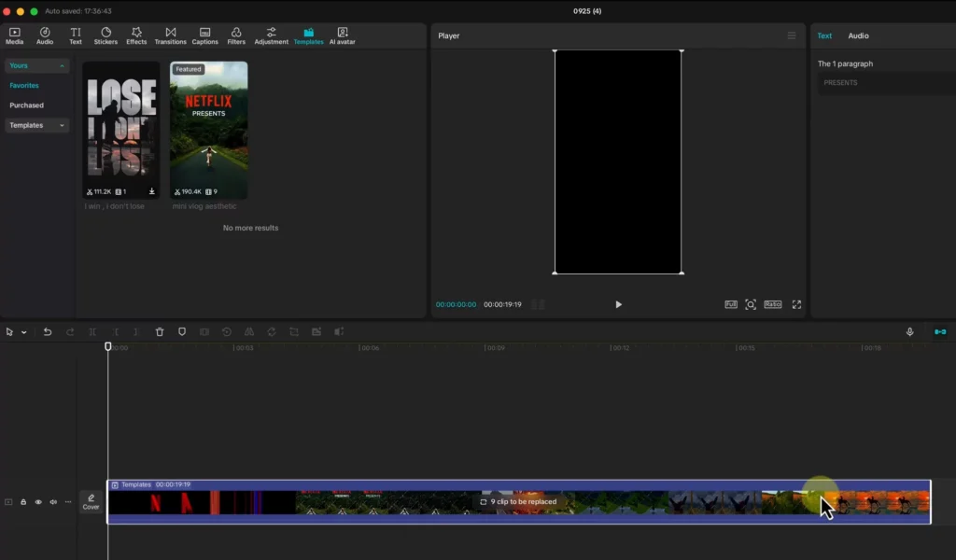Open the selection tool dropdown arrow
This screenshot has height=560, width=956.
[24, 332]
